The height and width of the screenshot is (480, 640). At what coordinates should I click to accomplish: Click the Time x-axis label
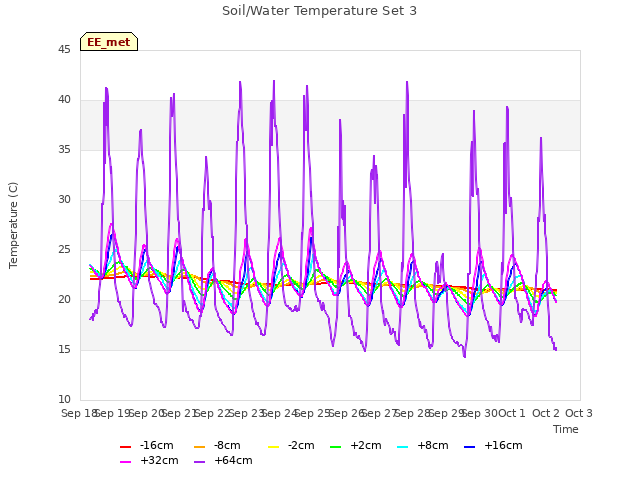pyautogui.click(x=566, y=429)
